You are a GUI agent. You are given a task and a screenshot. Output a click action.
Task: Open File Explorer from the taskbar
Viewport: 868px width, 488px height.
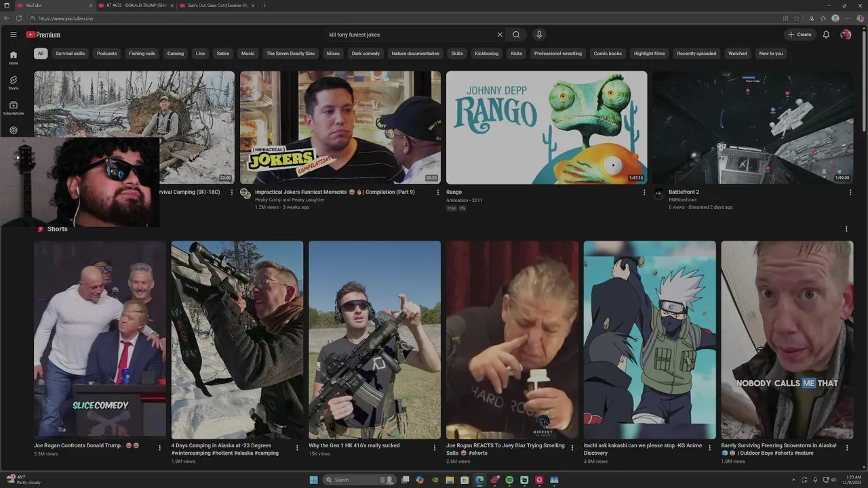450,480
